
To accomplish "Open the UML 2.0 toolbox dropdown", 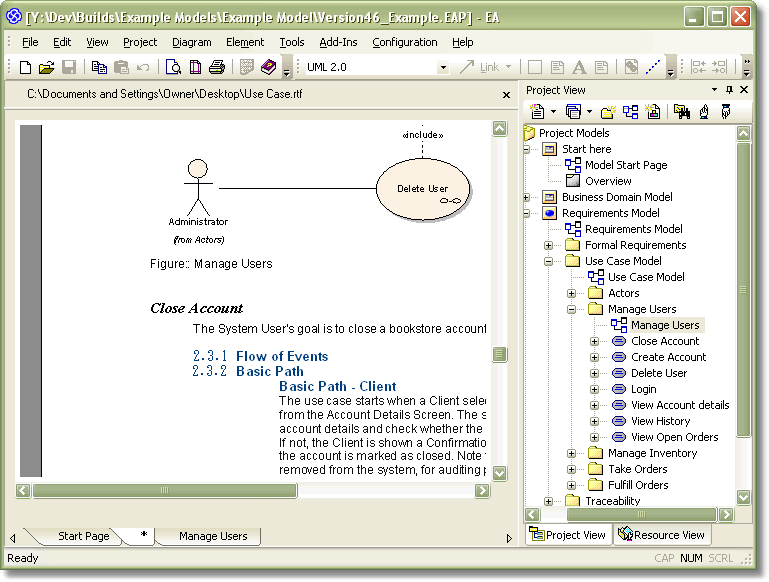I will coord(443,68).
